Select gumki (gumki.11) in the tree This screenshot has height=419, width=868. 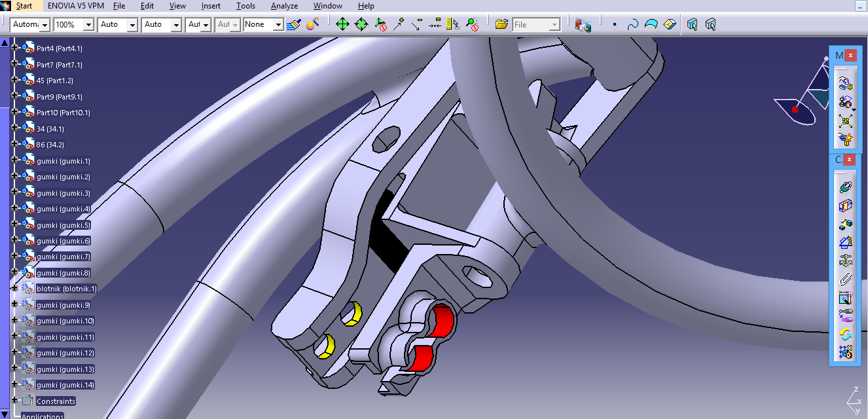pyautogui.click(x=65, y=337)
